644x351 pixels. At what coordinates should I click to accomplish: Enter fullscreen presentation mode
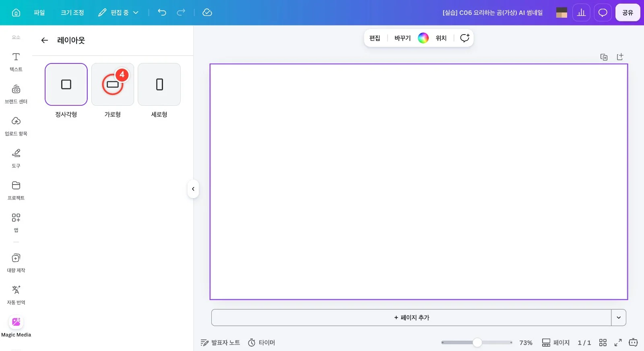(618, 343)
